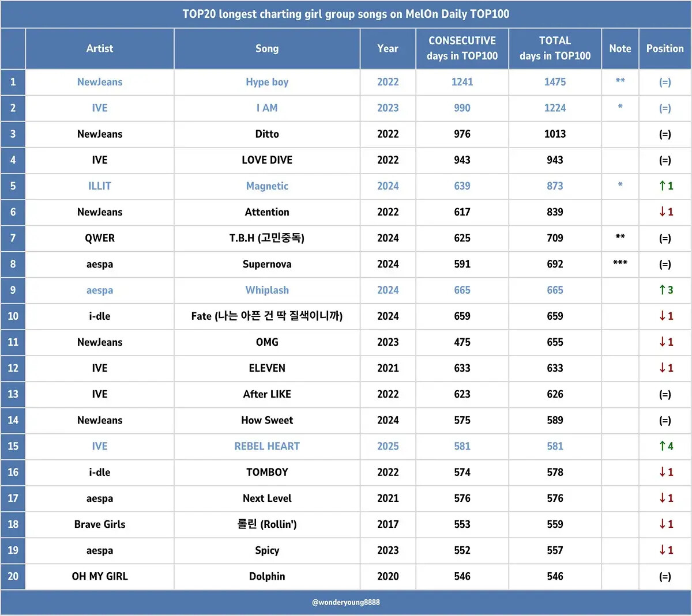Click the artist i-dle in the Fate row

click(x=100, y=316)
